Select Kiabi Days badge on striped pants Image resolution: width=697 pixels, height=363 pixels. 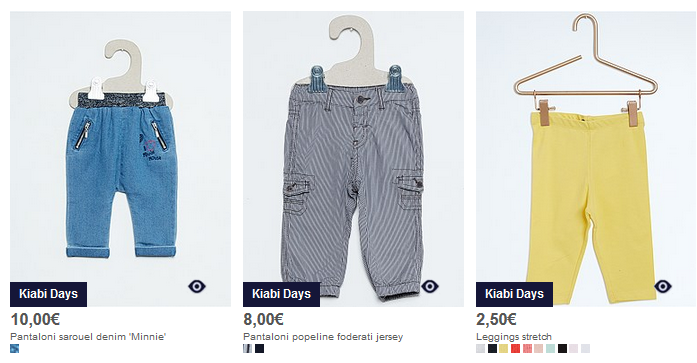(281, 294)
